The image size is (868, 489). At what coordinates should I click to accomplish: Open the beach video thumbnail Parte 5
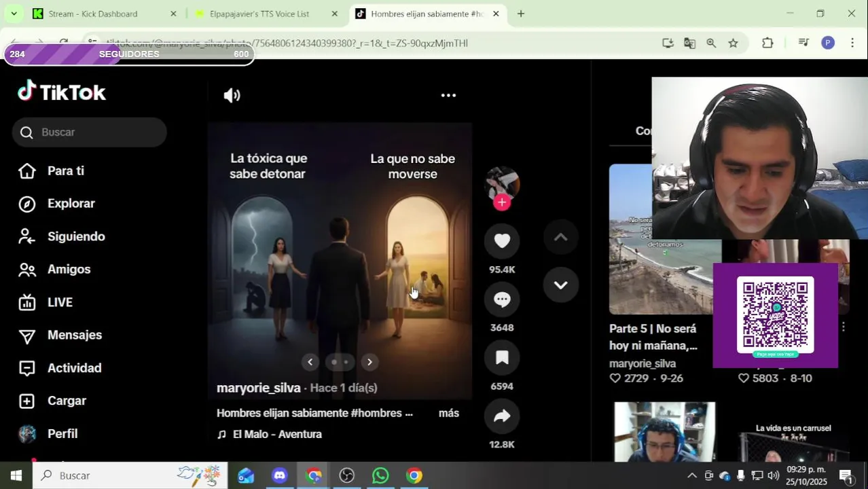coord(665,239)
